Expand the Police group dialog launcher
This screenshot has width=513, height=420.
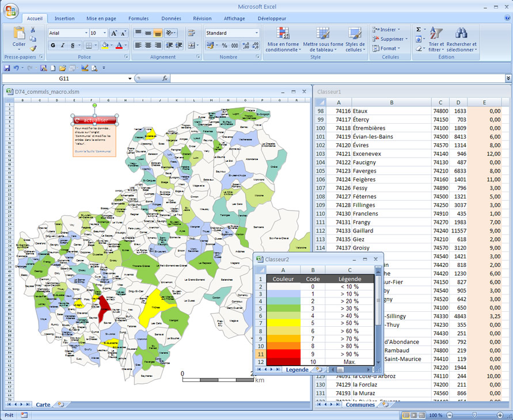126,57
